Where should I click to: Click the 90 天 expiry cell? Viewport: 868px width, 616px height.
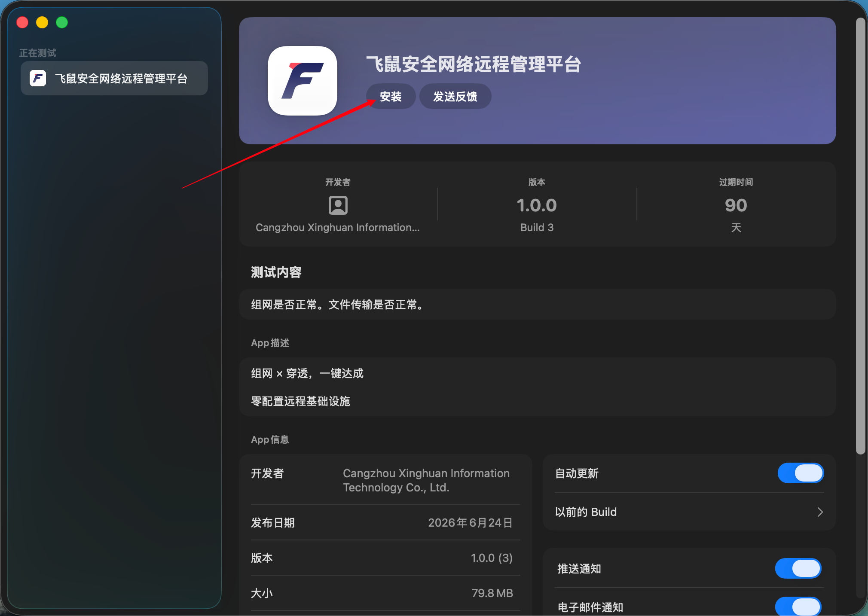click(x=736, y=204)
